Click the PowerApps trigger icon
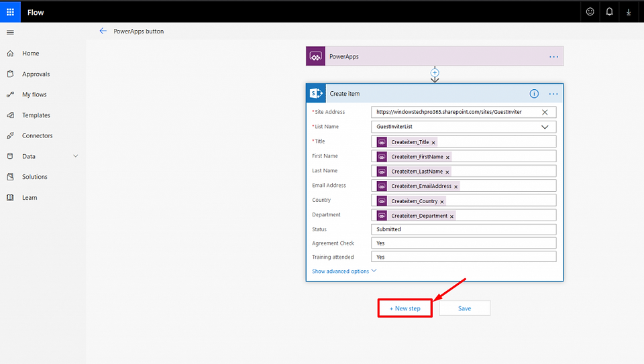 (x=315, y=56)
